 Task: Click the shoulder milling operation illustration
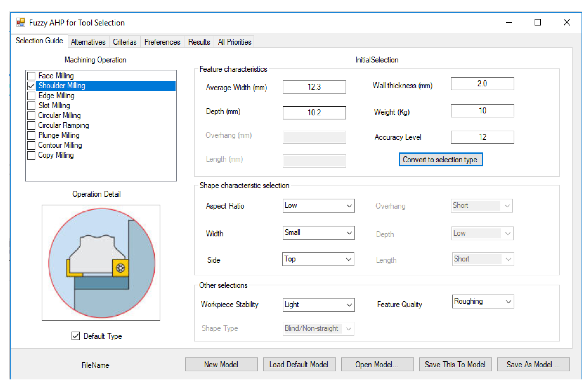pyautogui.click(x=101, y=263)
